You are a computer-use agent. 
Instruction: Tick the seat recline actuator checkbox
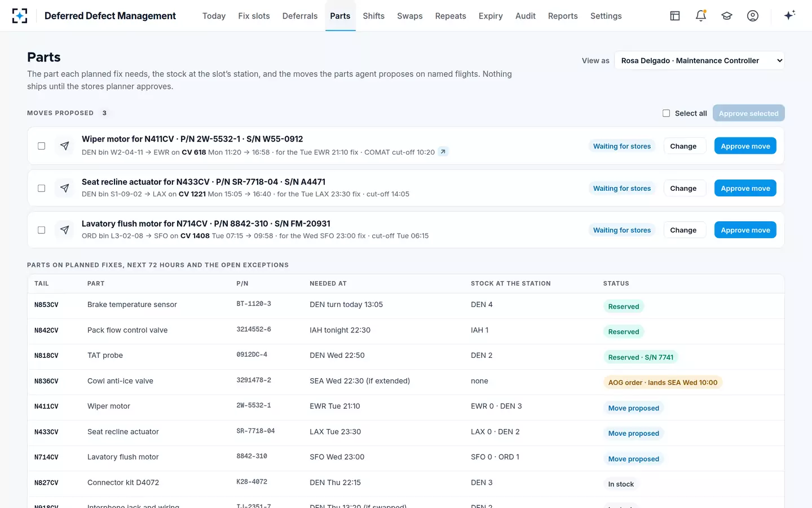point(41,188)
